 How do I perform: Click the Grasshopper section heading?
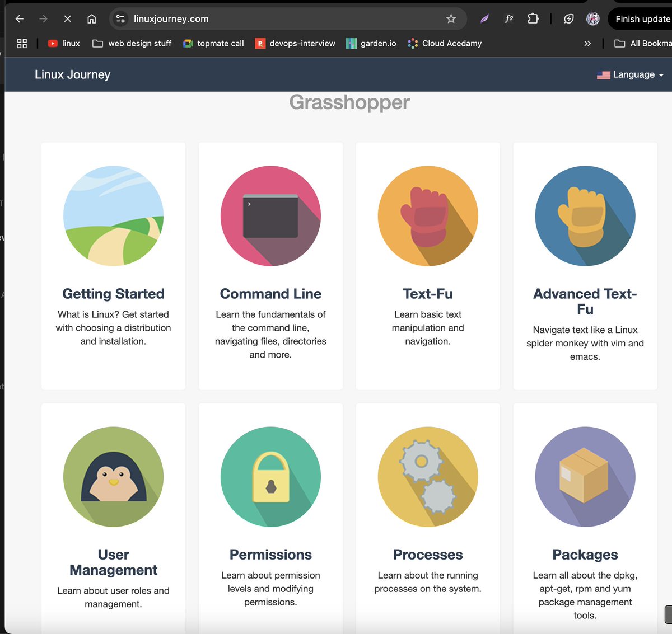click(349, 102)
